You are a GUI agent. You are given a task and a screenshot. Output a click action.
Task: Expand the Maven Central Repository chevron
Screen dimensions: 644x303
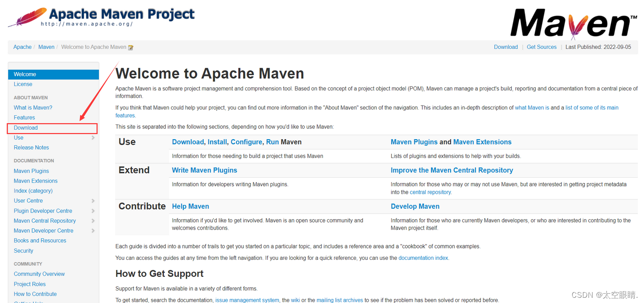(x=93, y=221)
